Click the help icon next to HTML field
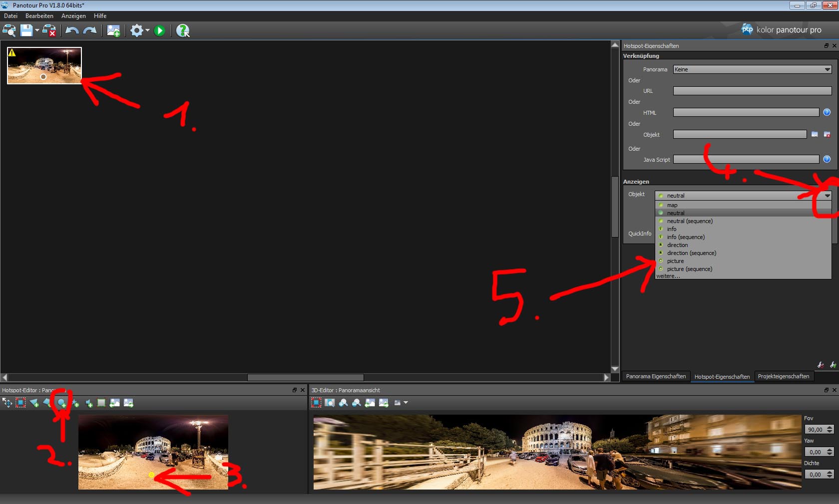The image size is (839, 504). point(827,112)
